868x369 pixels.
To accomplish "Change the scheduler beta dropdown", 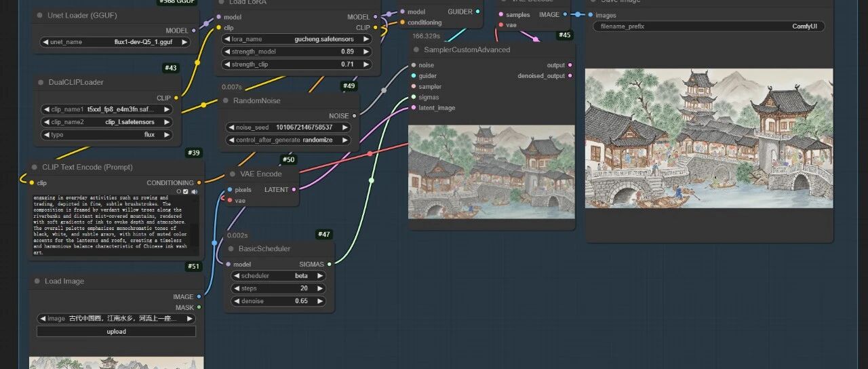I will (278, 276).
